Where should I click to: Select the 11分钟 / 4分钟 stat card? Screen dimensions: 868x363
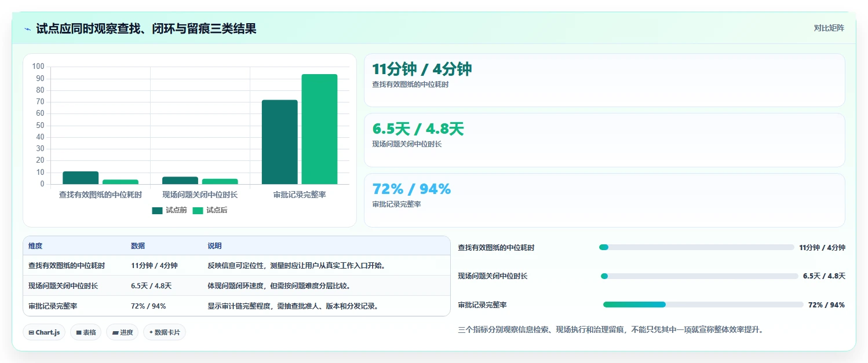(x=604, y=80)
